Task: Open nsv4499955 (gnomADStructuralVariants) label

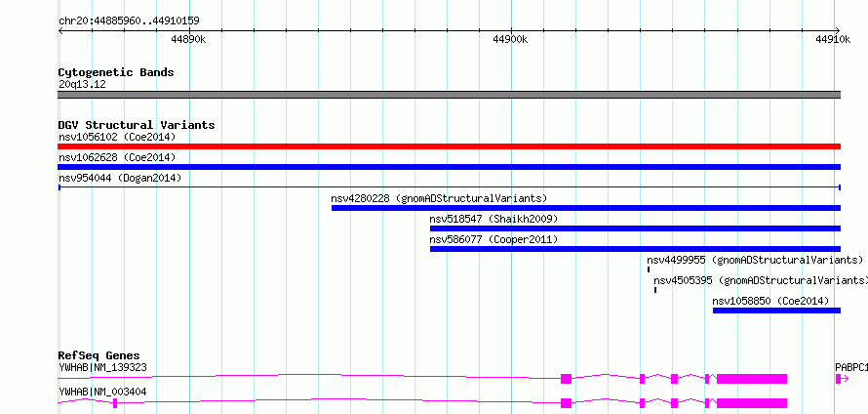Action: click(x=755, y=260)
